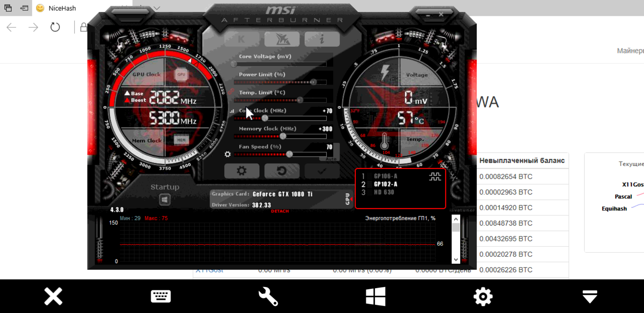Click the Windows key icon
Viewport: 644px width, 313px height.
tap(376, 296)
